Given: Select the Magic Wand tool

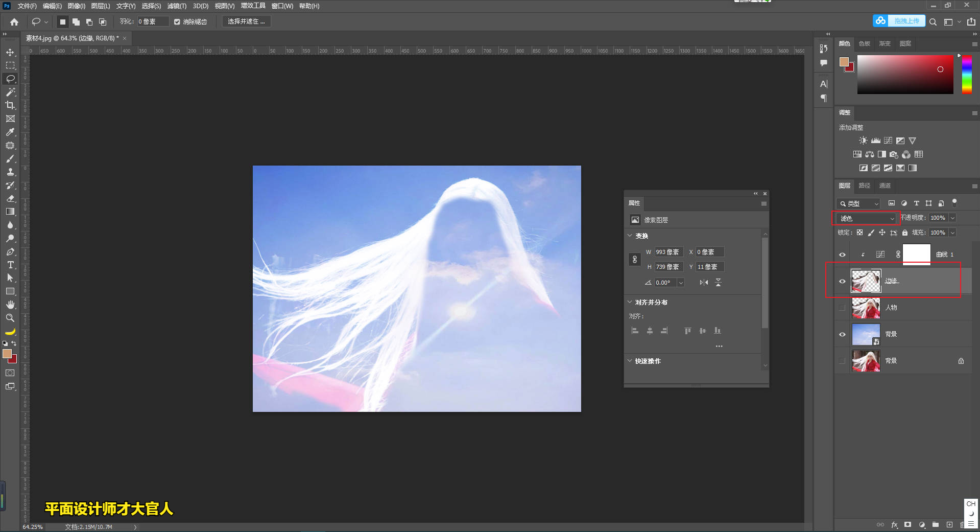Looking at the screenshot, I should [x=10, y=92].
